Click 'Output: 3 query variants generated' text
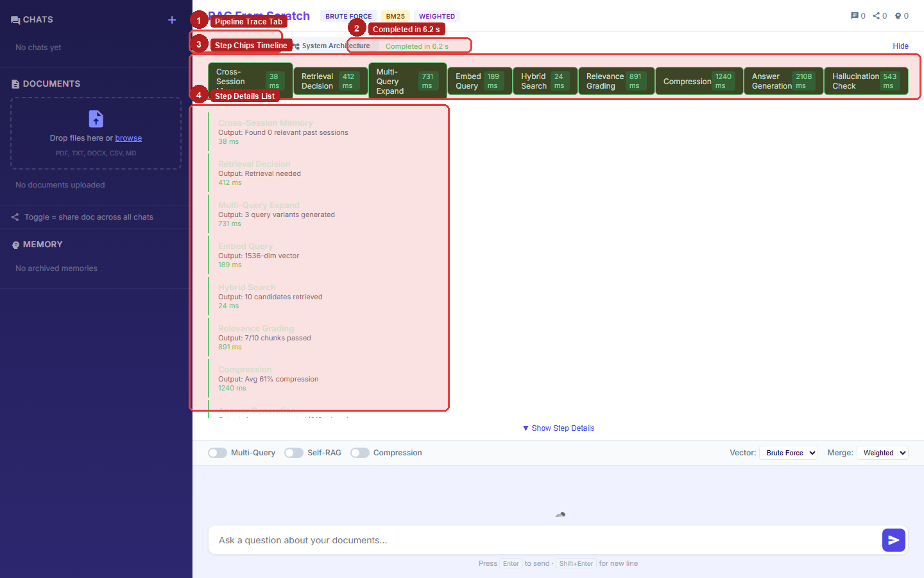The height and width of the screenshot is (578, 924). coord(277,215)
